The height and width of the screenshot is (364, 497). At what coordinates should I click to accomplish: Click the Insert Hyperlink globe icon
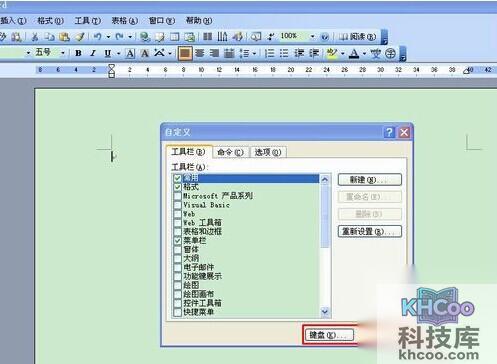point(145,37)
